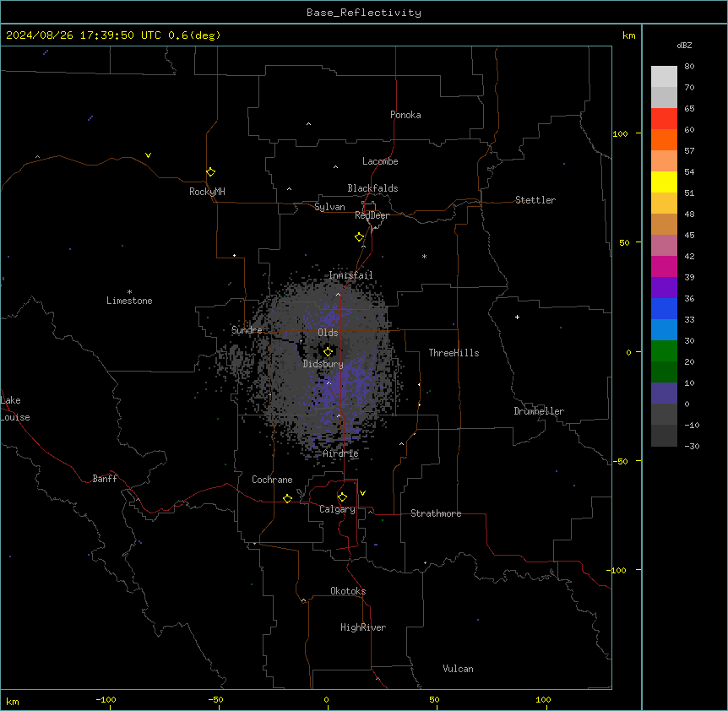Click the pink 45-42 dBZ legend swatch
This screenshot has width=728, height=711.
click(x=664, y=245)
